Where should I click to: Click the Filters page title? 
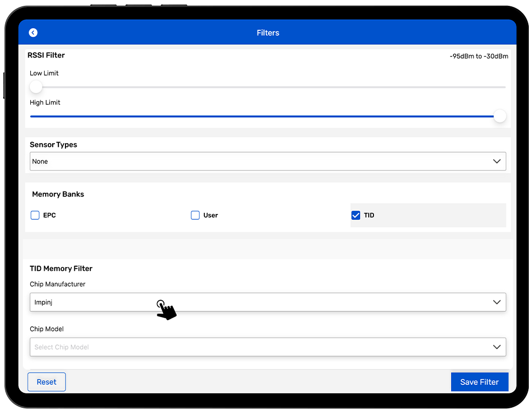pos(268,33)
